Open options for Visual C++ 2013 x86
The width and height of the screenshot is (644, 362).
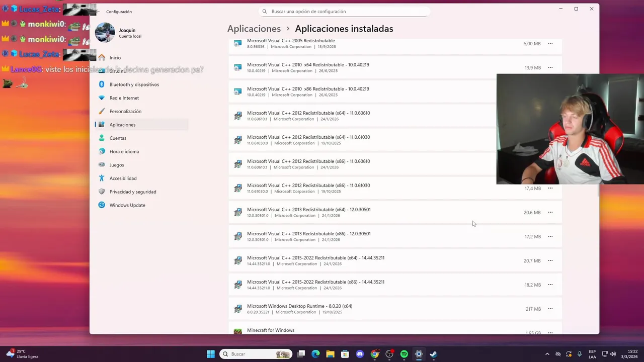tap(550, 236)
